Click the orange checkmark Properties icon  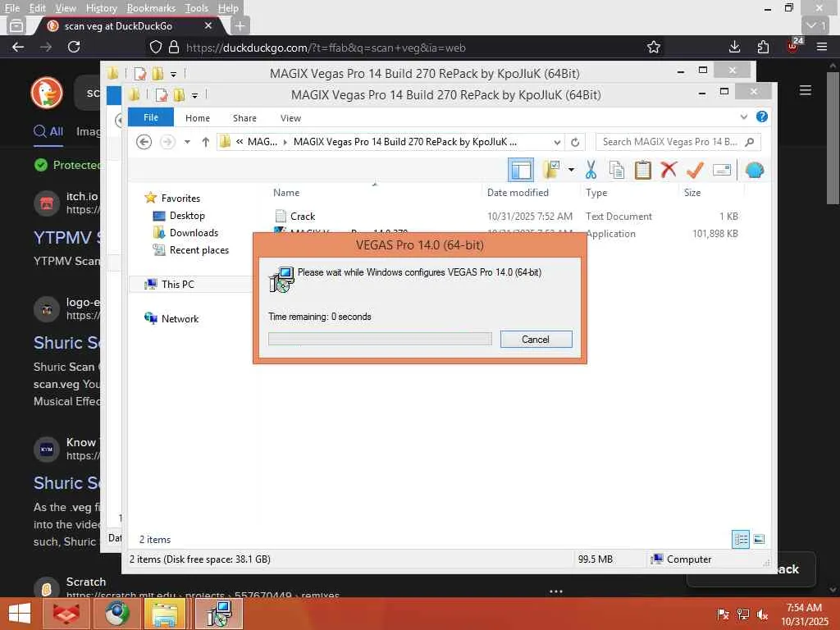tap(695, 170)
